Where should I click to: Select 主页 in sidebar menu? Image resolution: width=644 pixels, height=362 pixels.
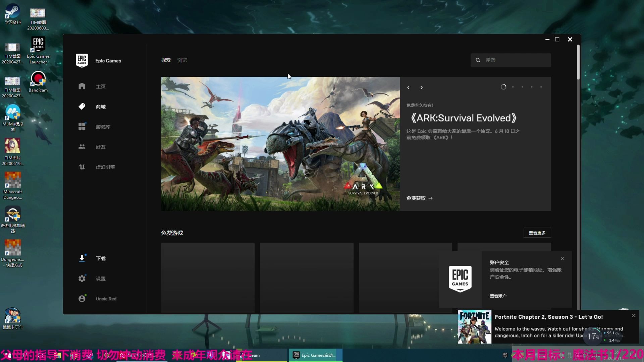tap(101, 86)
